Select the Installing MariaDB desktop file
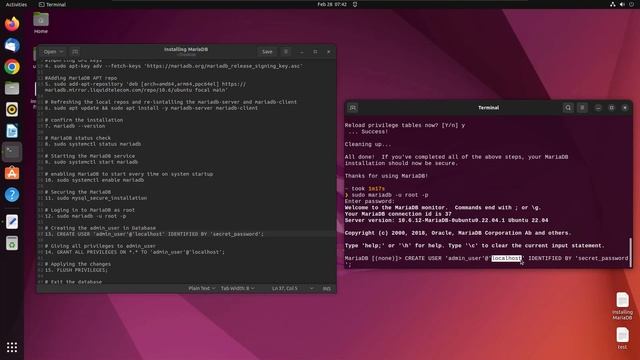640x360 pixels. (x=622, y=306)
